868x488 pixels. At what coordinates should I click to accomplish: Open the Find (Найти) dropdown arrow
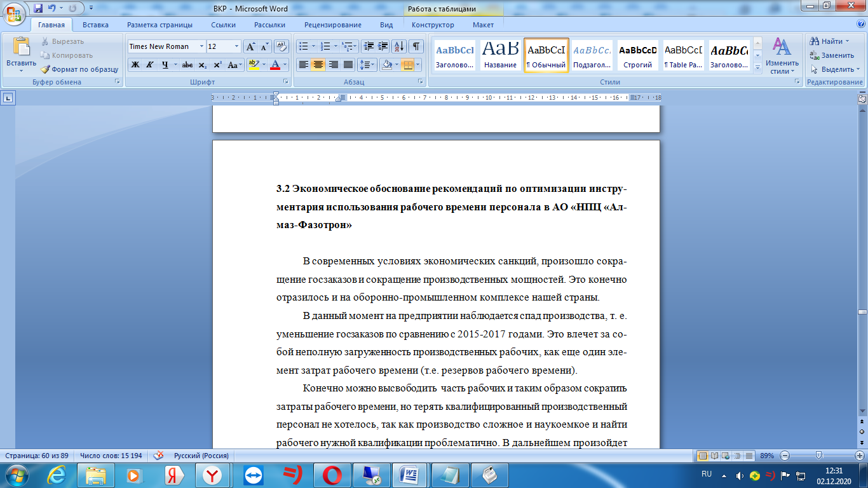pyautogui.click(x=846, y=41)
